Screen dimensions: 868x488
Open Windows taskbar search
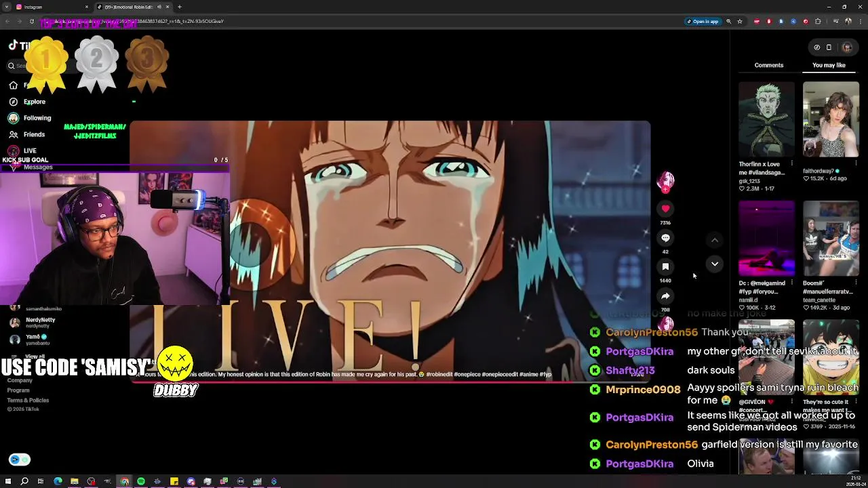pos(24,481)
